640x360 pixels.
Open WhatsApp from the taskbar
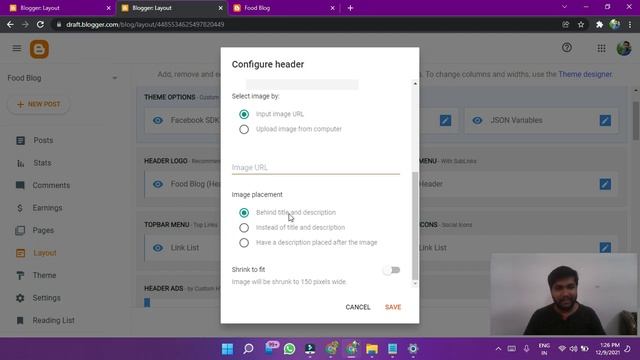pos(289,349)
